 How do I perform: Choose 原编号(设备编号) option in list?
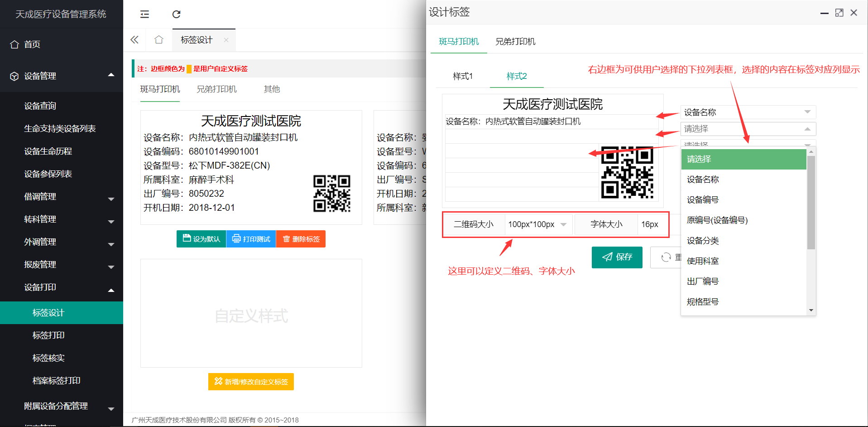coord(743,220)
